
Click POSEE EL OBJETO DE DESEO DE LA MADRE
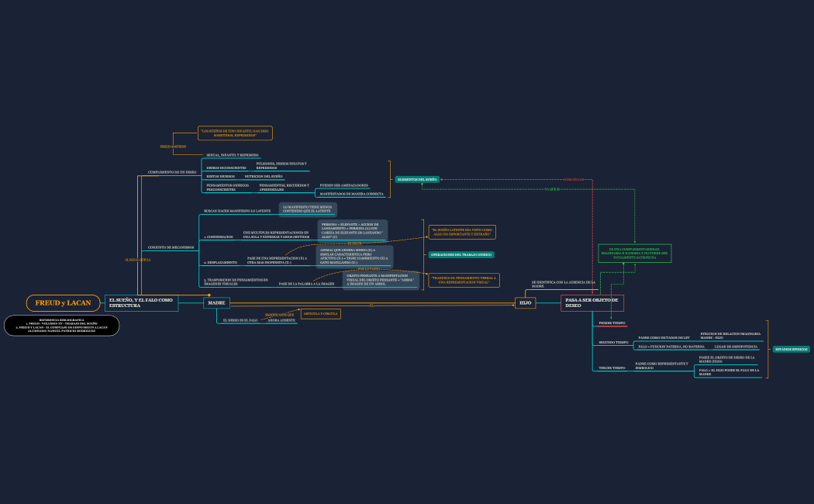pos(727,359)
